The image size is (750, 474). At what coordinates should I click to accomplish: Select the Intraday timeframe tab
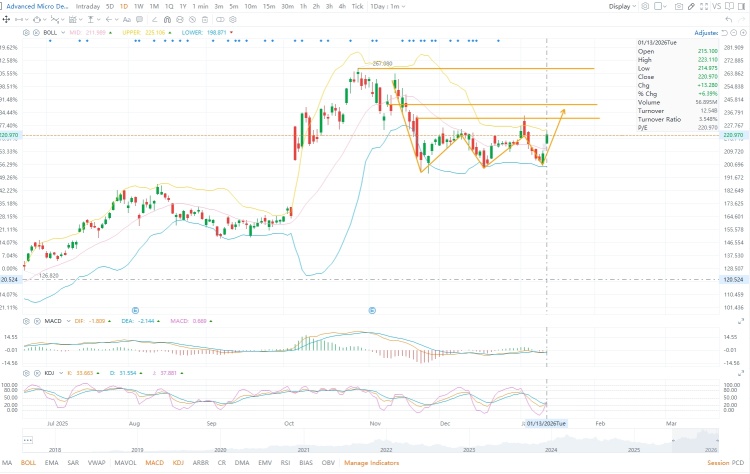pos(88,6)
